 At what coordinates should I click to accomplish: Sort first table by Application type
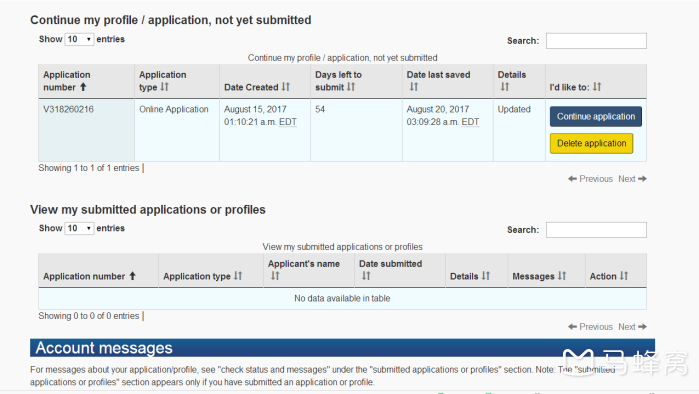click(x=177, y=81)
